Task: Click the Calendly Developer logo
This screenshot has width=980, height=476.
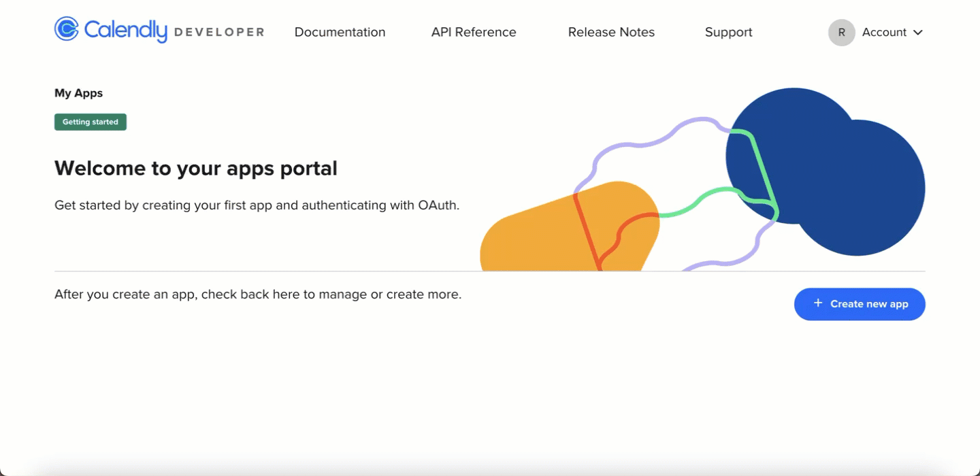Action: tap(159, 31)
